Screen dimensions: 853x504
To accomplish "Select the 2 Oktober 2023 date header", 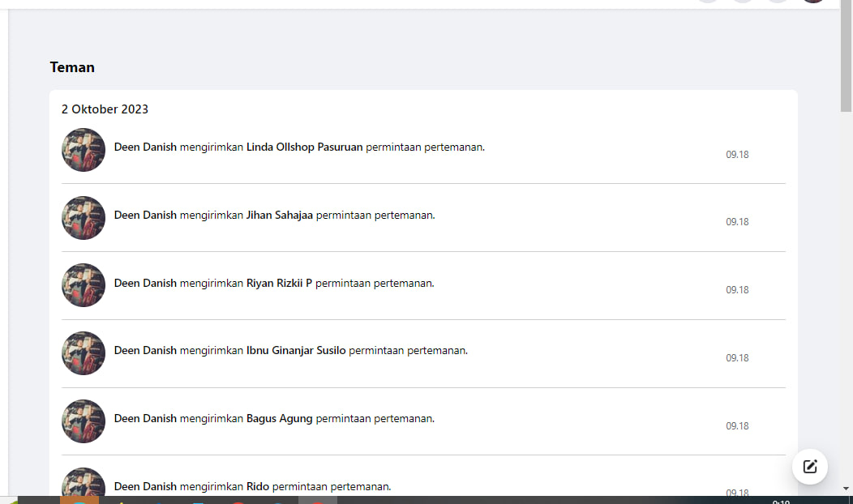I will point(105,109).
